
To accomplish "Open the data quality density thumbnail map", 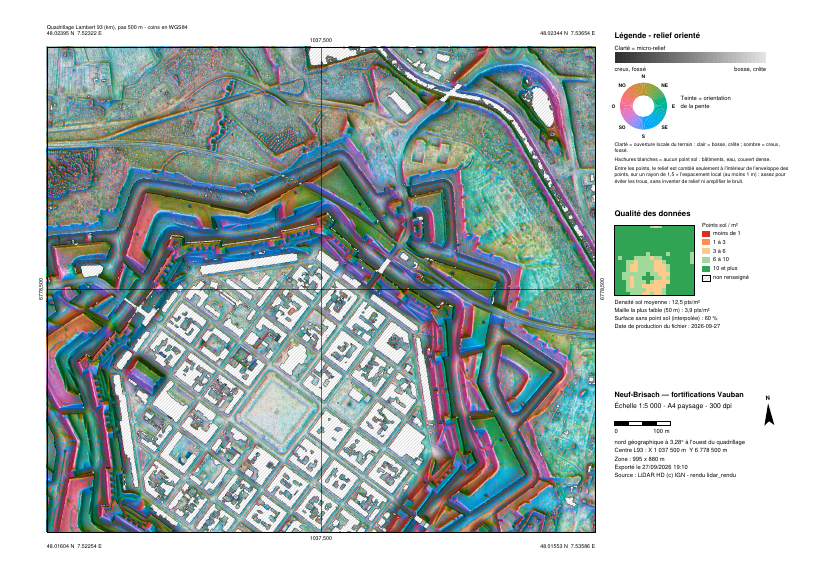I will tap(654, 261).
